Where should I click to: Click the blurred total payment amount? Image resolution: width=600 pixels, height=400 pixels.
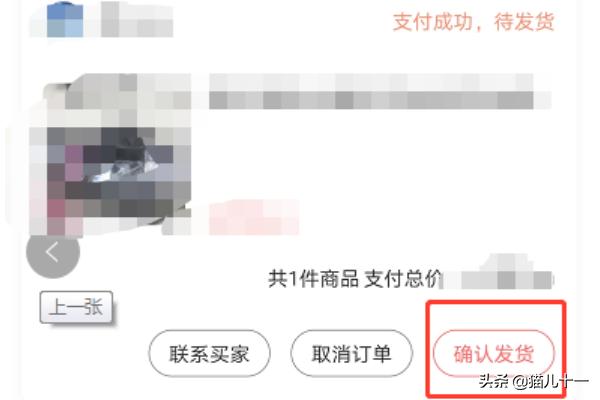pos(497,275)
